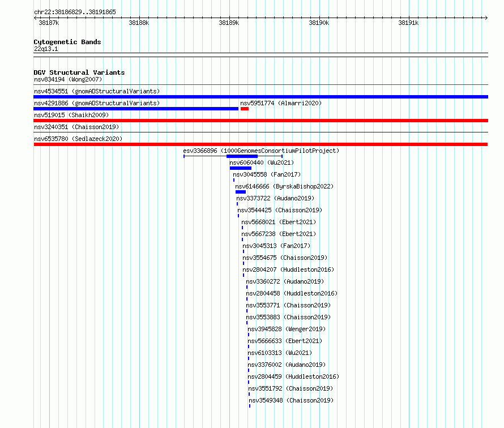The image size is (504, 428).
Task: Click the chr22:38186829..38191865 coordinates label
Action: pyautogui.click(x=75, y=12)
